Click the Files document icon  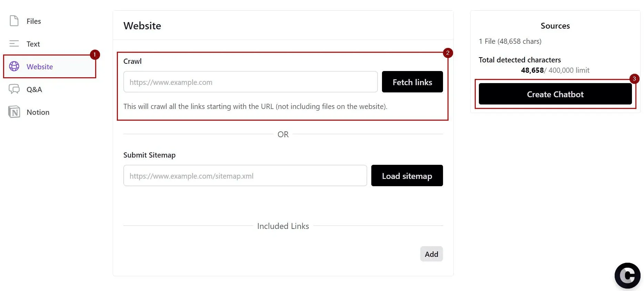[14, 21]
